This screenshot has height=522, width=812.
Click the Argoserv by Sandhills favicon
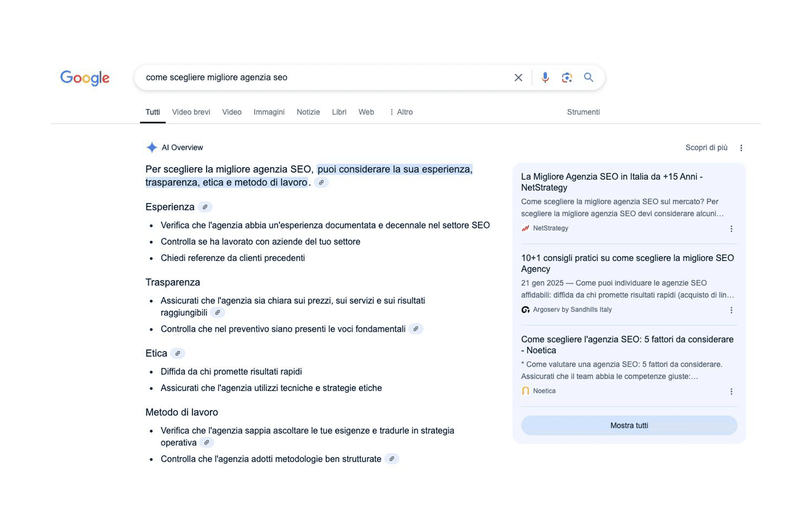pyautogui.click(x=525, y=310)
